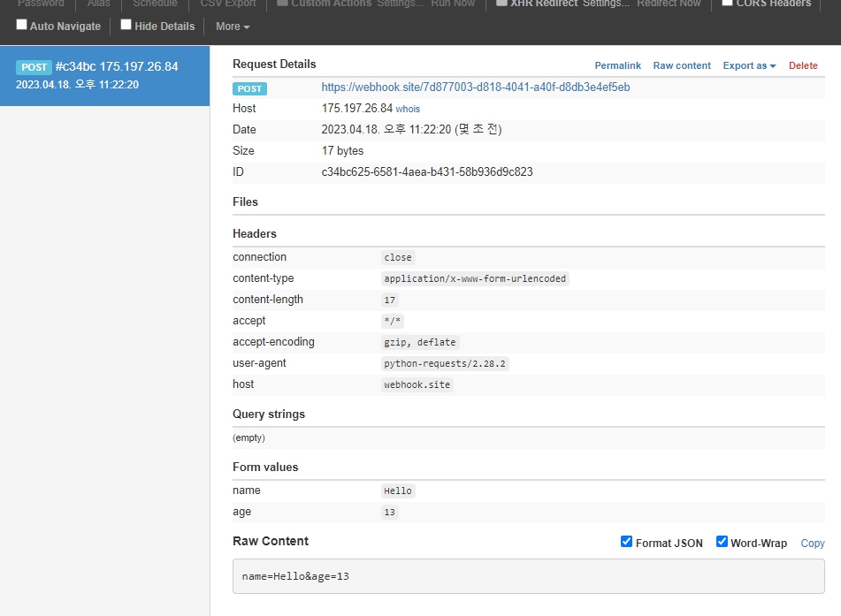841x616 pixels.
Task: Select the age form value 13
Action: (389, 512)
